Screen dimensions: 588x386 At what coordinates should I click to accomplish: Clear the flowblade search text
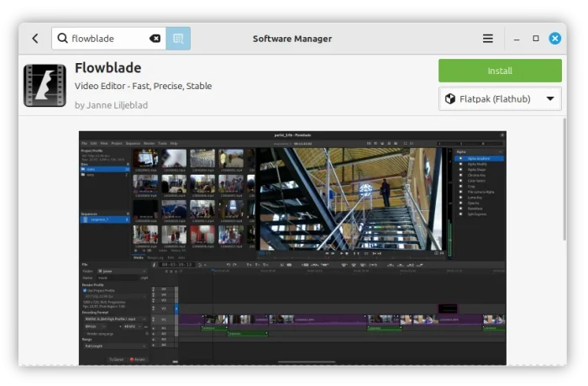(x=155, y=39)
